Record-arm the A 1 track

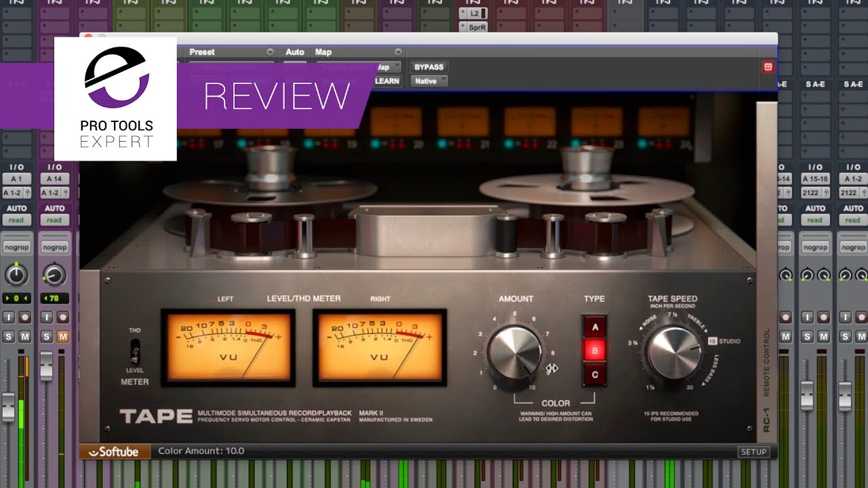pyautogui.click(x=25, y=317)
